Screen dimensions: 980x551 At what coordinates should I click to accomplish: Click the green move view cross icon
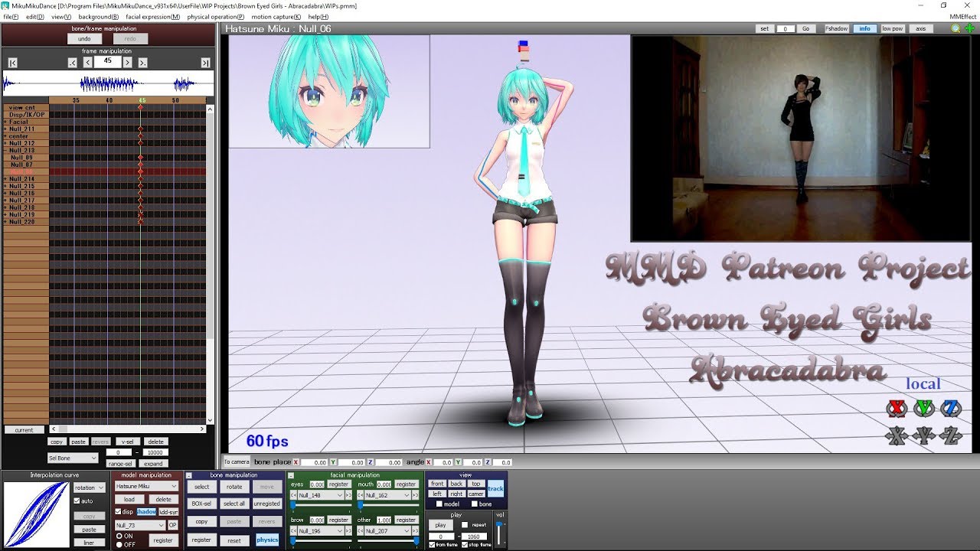pos(969,28)
